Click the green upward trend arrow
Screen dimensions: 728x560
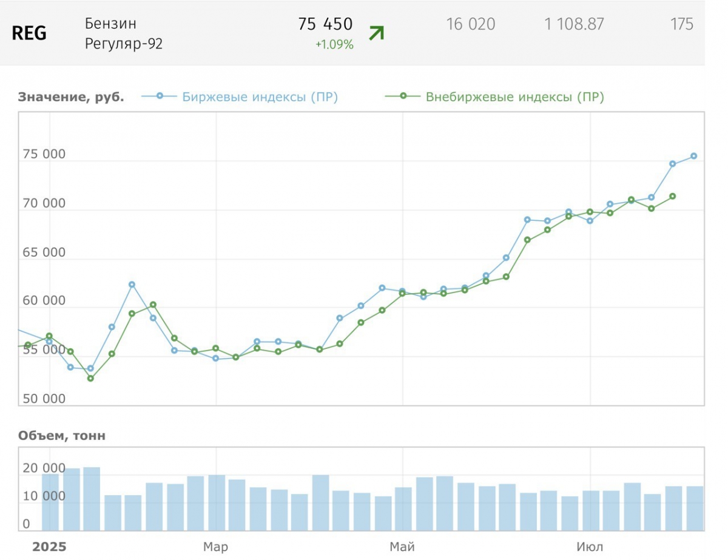coord(376,33)
